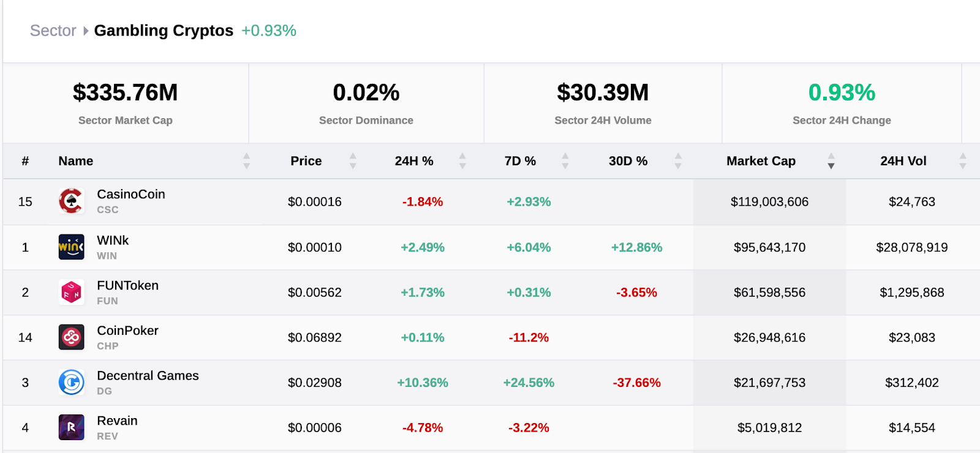
Task: Sort by 30D % arrows
Action: coord(678,161)
